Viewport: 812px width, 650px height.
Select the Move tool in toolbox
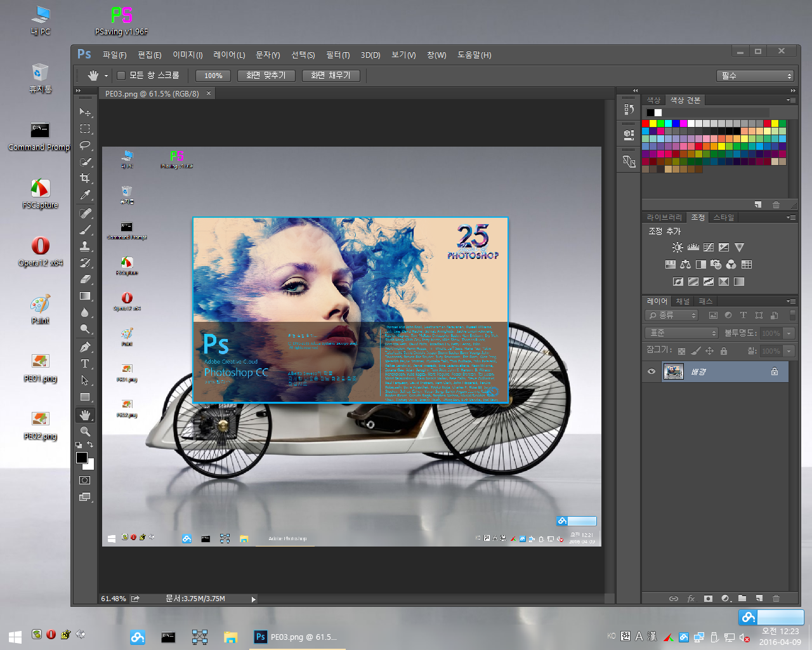click(85, 112)
